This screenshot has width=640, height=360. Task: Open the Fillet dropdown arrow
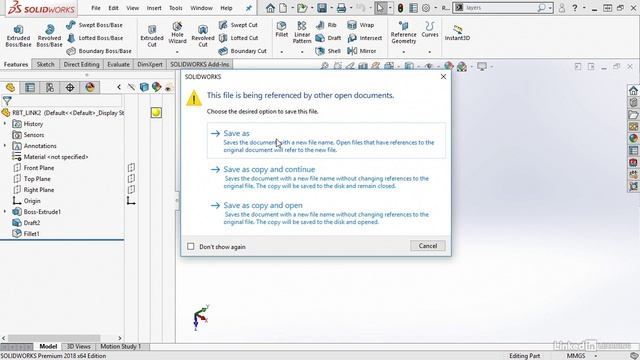pos(281,52)
